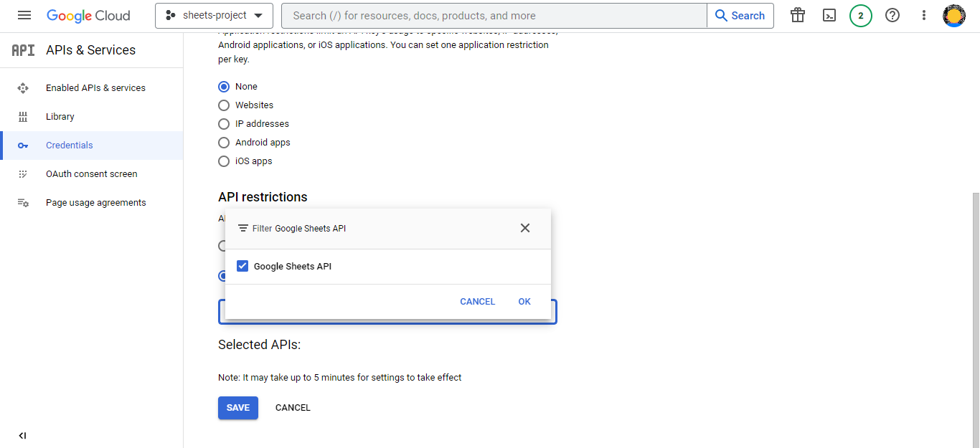Confirm API selection with OK

pyautogui.click(x=524, y=302)
